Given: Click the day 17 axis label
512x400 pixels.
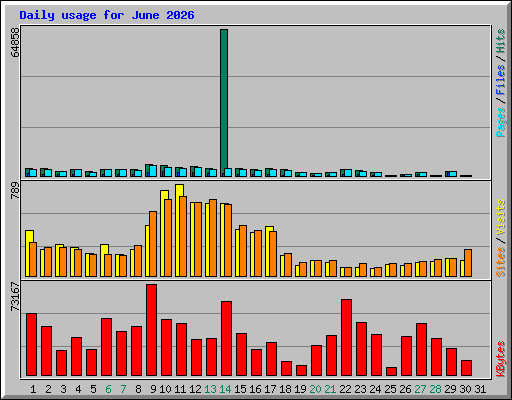Looking at the screenshot, I should (270, 389).
